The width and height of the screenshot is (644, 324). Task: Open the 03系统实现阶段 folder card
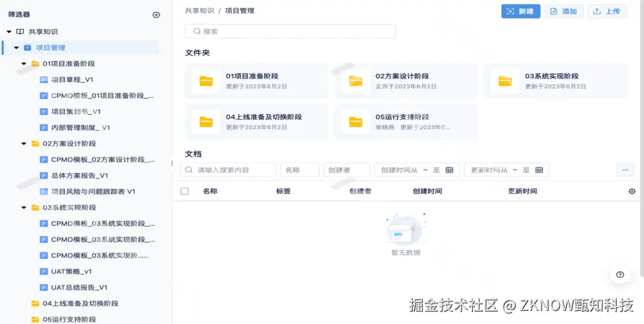tap(555, 81)
